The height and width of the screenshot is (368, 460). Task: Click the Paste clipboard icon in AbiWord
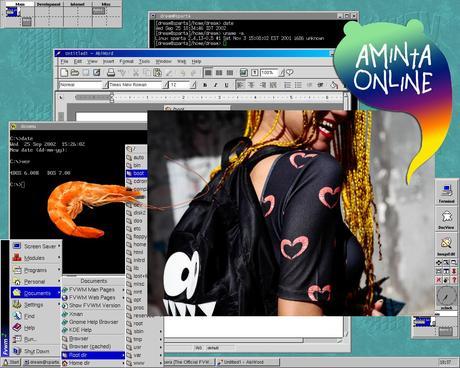[x=157, y=72]
